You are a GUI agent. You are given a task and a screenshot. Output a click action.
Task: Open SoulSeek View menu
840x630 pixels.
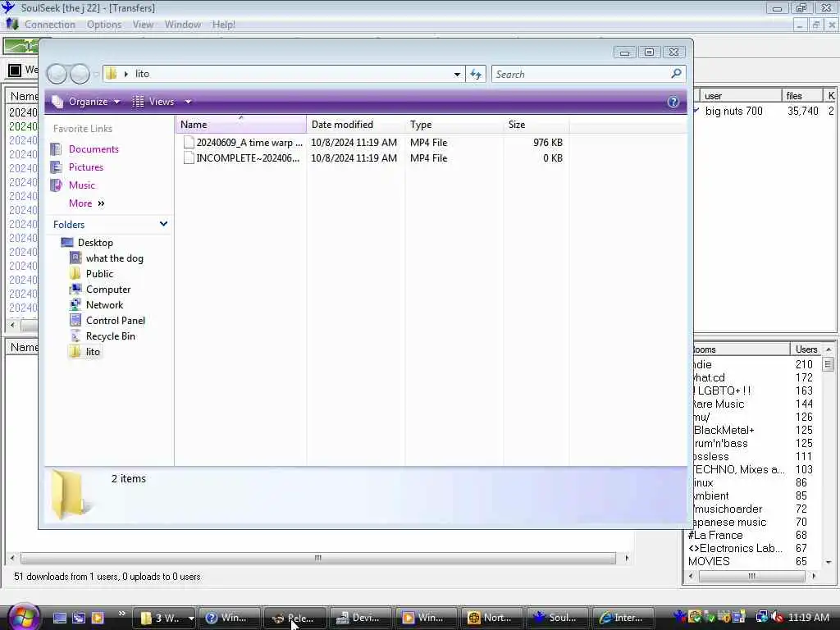(x=143, y=25)
